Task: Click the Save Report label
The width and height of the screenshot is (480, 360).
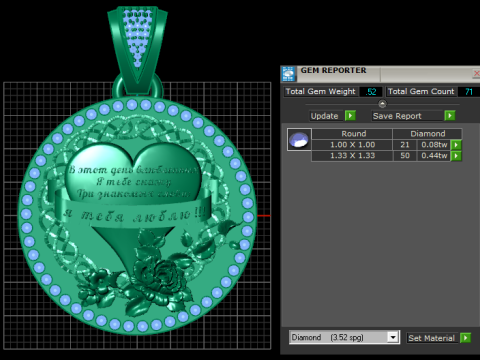Action: click(x=397, y=116)
